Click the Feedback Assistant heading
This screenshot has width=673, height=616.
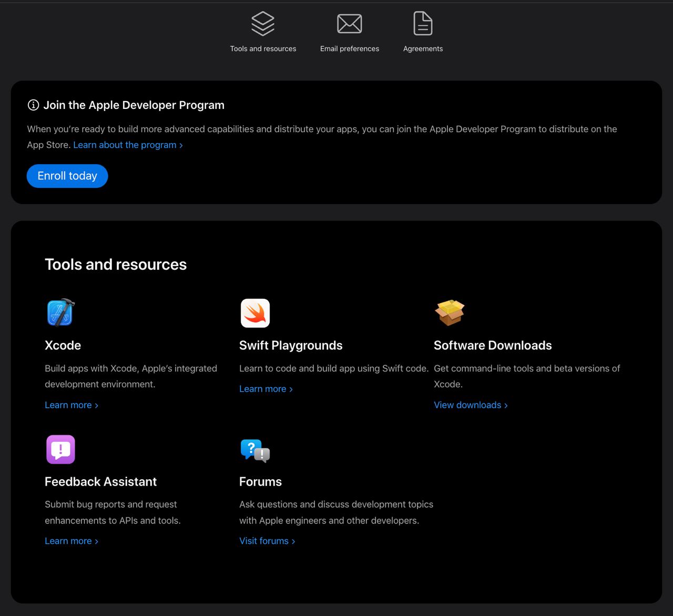(x=101, y=482)
